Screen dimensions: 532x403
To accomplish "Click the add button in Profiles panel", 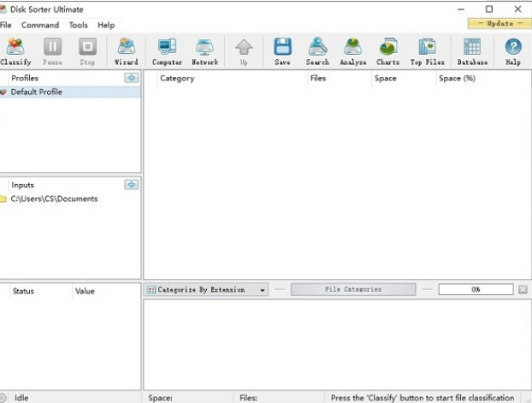I will [x=131, y=78].
